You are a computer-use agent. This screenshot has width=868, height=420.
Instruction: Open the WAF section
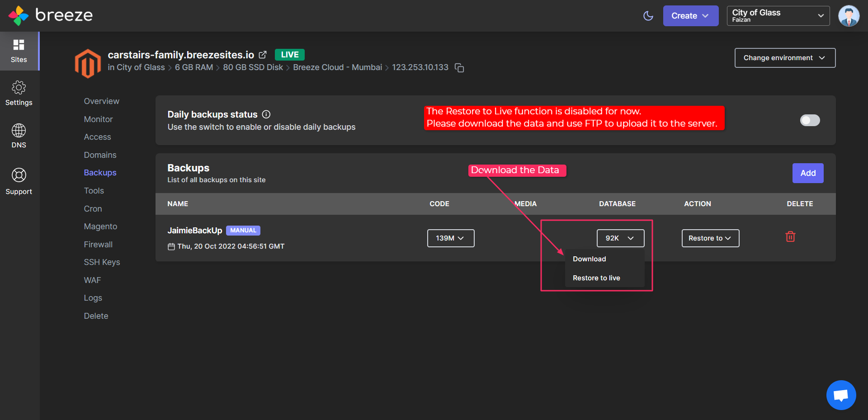point(92,280)
